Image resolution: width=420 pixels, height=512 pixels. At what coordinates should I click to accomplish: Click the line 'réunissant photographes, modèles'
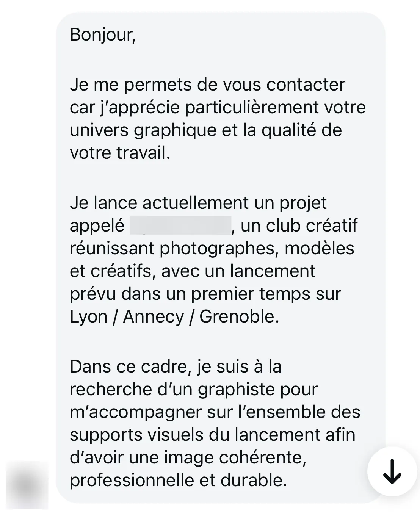(212, 248)
